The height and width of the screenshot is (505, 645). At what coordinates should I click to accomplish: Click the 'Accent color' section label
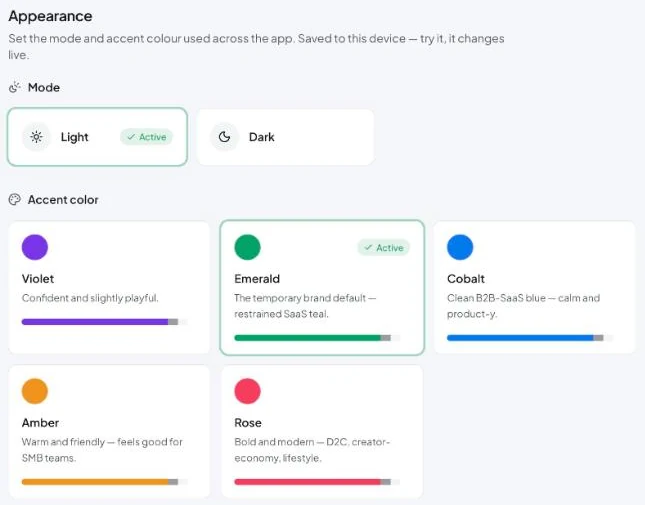point(63,199)
